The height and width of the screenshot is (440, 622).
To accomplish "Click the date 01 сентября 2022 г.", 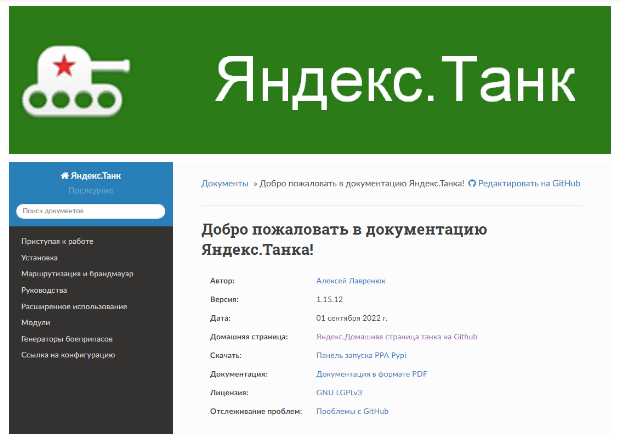I will (x=351, y=318).
